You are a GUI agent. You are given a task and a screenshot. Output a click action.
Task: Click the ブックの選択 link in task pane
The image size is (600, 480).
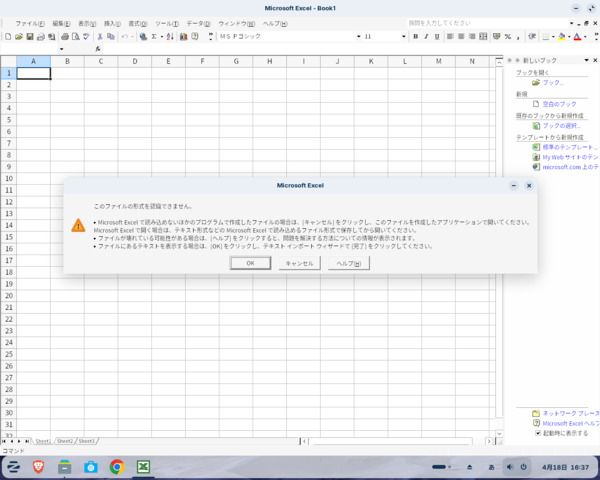pos(562,126)
